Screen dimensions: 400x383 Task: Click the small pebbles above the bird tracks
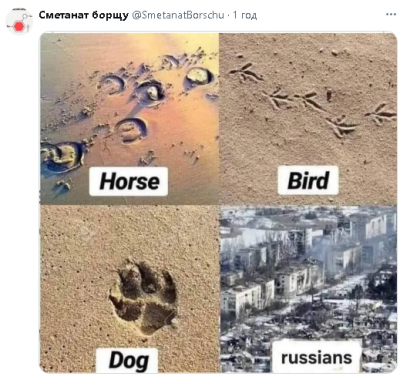tap(333, 52)
